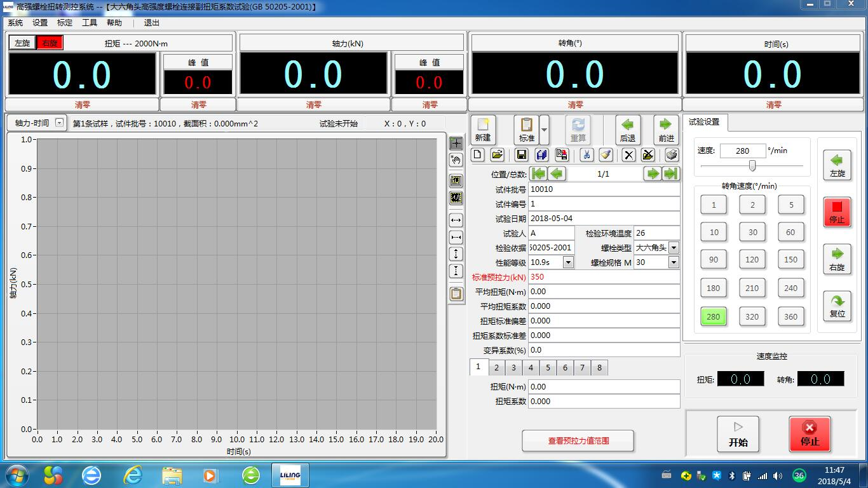Click the 前进 green forward arrow button
Viewport: 868px width, 488px height.
[x=666, y=130]
